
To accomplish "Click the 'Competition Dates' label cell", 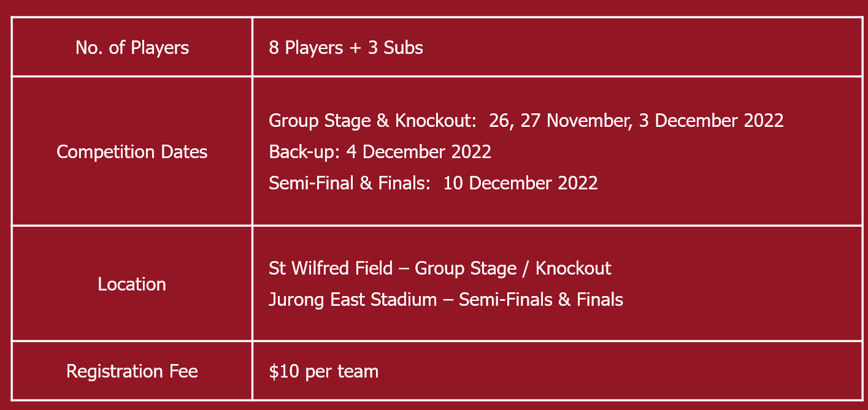I will 132,151.
